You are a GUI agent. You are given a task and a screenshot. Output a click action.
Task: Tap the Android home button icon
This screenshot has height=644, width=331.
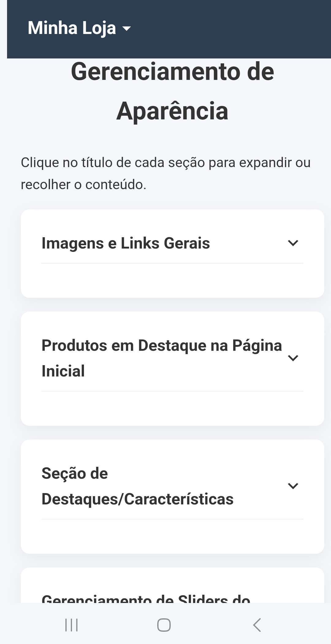(x=164, y=625)
